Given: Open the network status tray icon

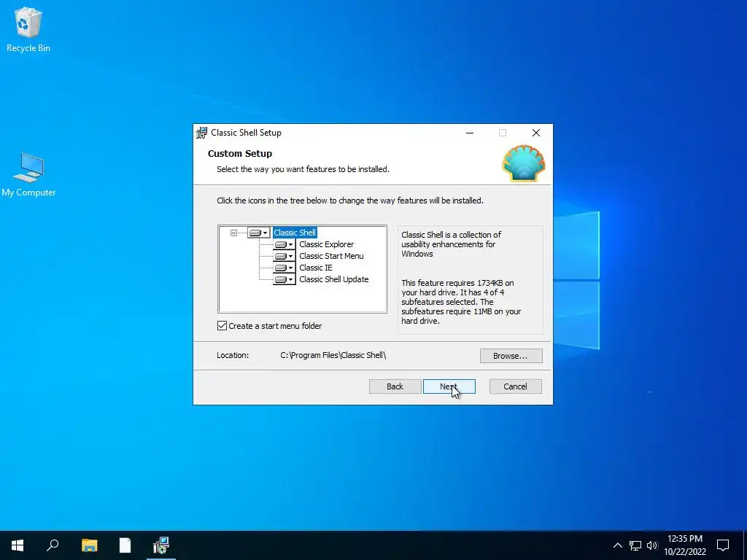Looking at the screenshot, I should click(x=635, y=545).
